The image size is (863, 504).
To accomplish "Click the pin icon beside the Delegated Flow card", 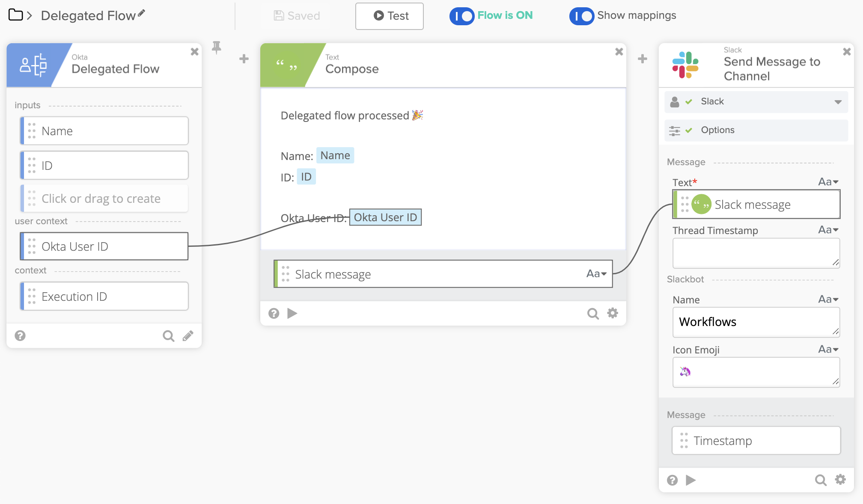I will point(217,47).
